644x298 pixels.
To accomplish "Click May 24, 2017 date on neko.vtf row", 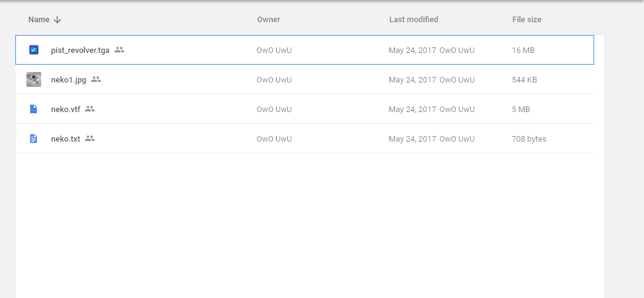I will point(412,110).
